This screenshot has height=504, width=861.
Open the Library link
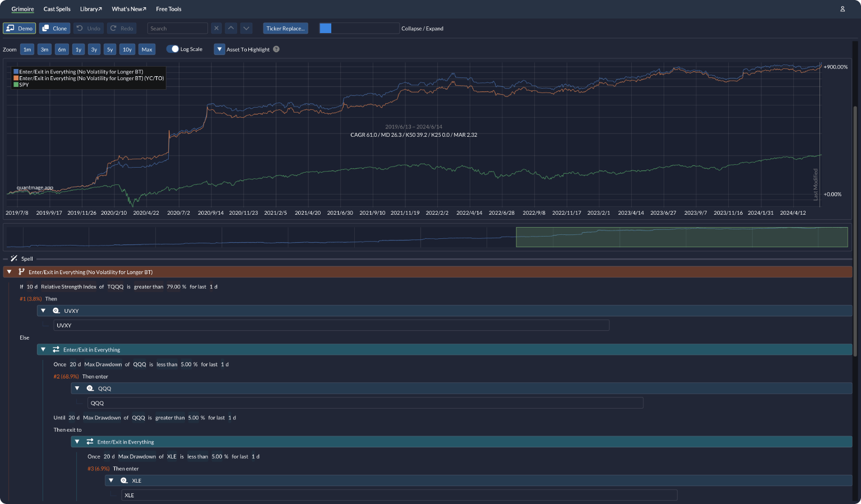[91, 9]
